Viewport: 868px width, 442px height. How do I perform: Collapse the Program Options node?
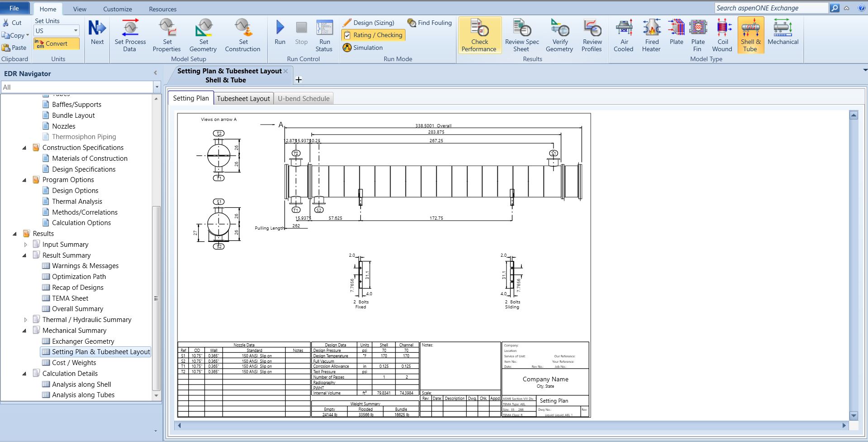pos(24,180)
